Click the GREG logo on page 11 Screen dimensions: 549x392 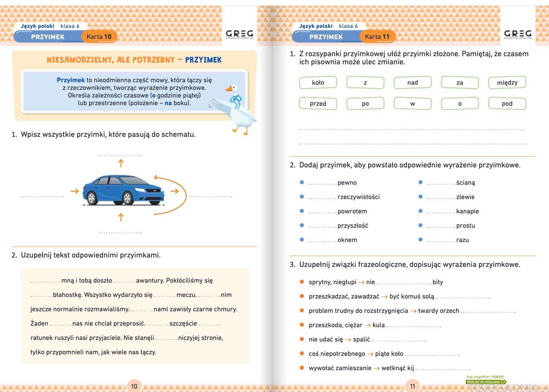518,34
